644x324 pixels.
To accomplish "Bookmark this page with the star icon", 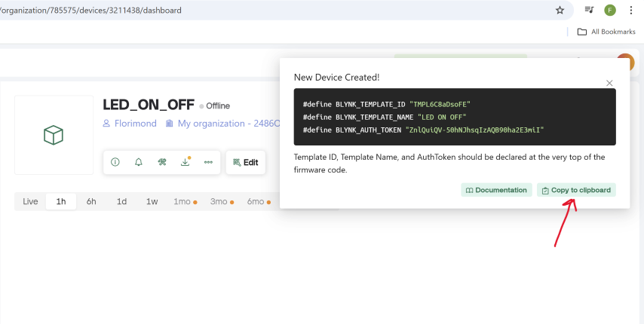I will 560,11.
